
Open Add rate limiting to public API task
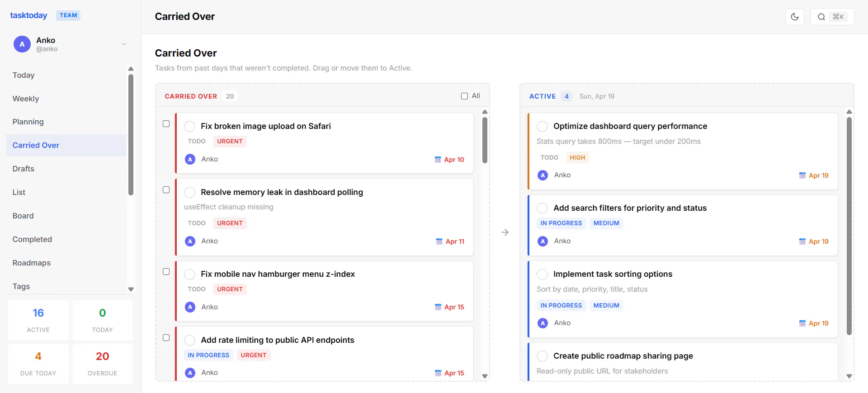click(278, 340)
